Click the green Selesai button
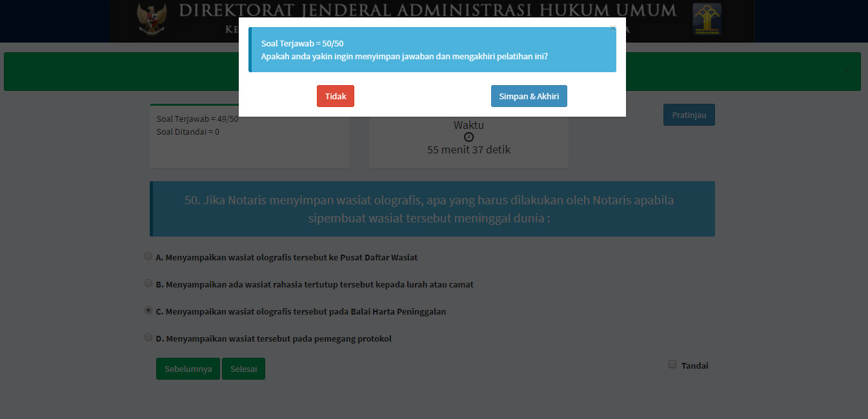 point(243,369)
